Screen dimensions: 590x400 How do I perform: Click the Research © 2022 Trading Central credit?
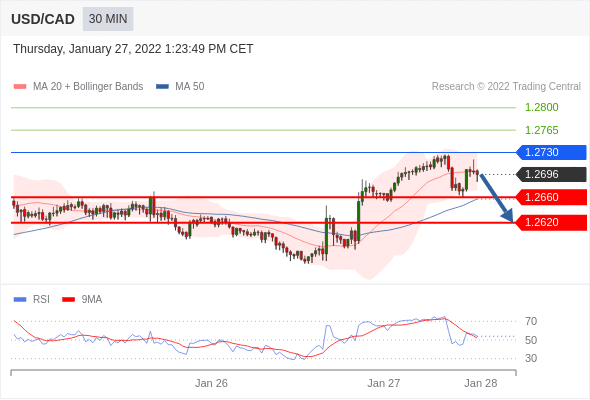(506, 87)
